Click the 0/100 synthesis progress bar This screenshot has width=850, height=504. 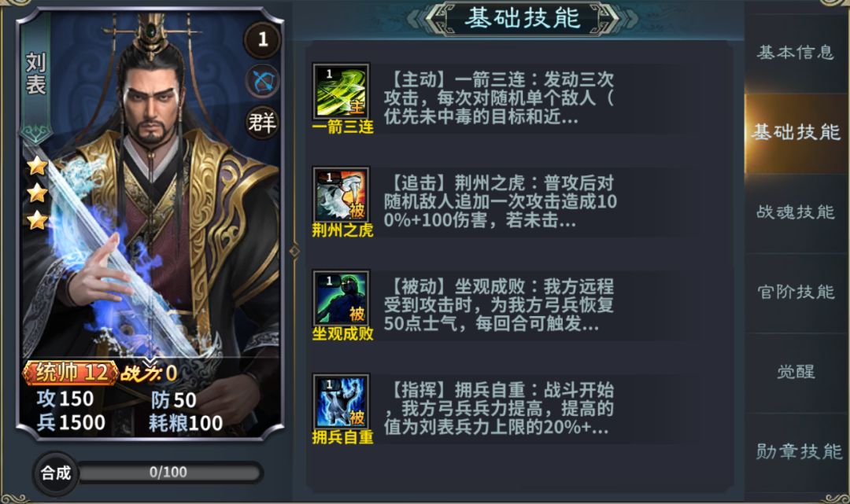click(x=169, y=473)
